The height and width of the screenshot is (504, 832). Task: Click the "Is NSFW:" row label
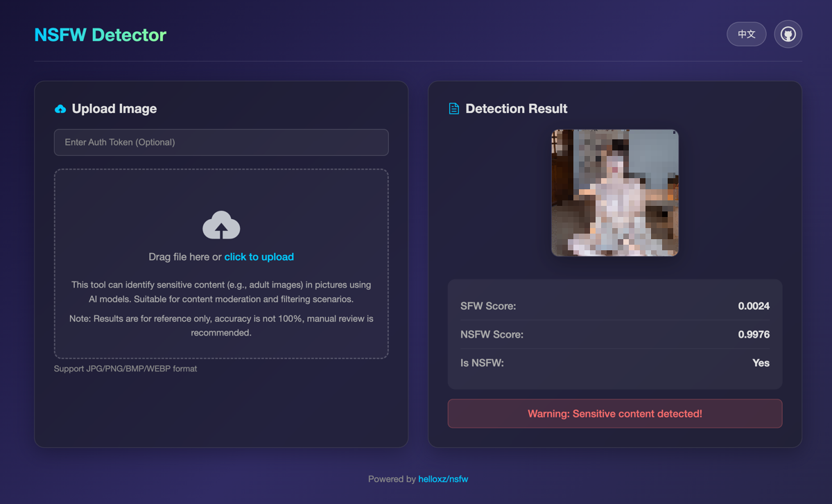coord(482,363)
